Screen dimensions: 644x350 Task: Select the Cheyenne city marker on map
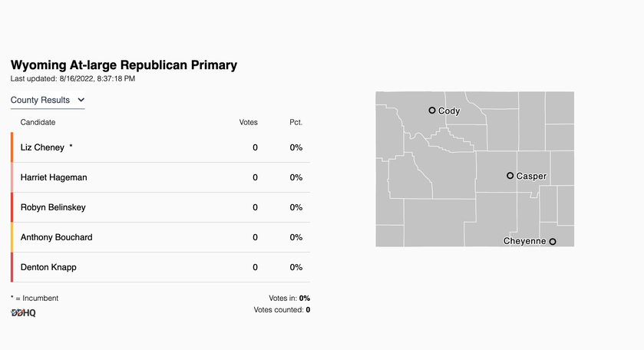(x=553, y=242)
